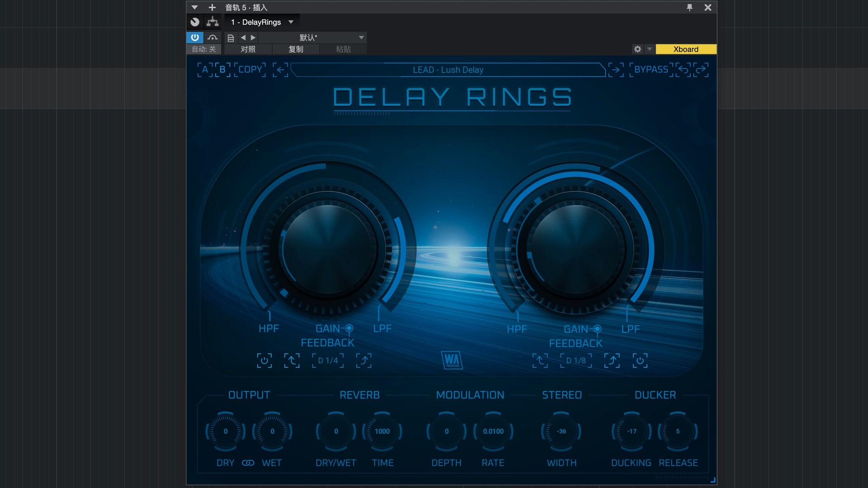Viewport: 868px width, 488px height.
Task: Click the previous preset arrow in the plugin header
Action: point(280,70)
